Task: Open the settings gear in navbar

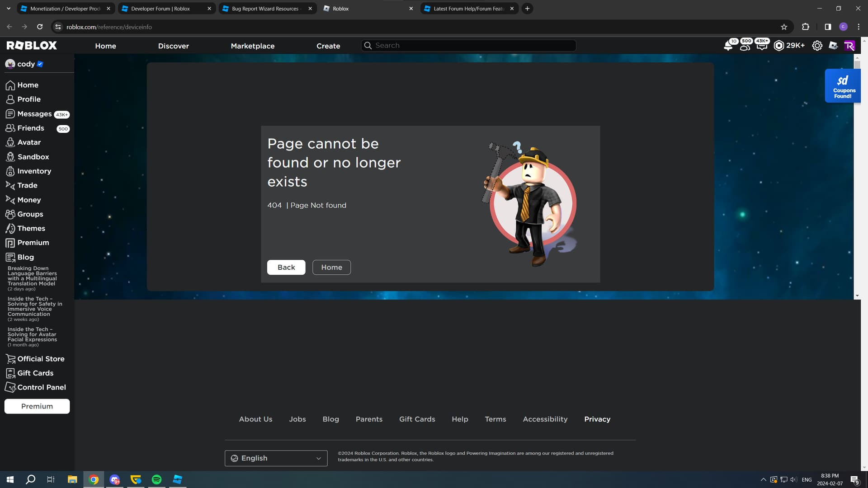Action: tap(817, 46)
